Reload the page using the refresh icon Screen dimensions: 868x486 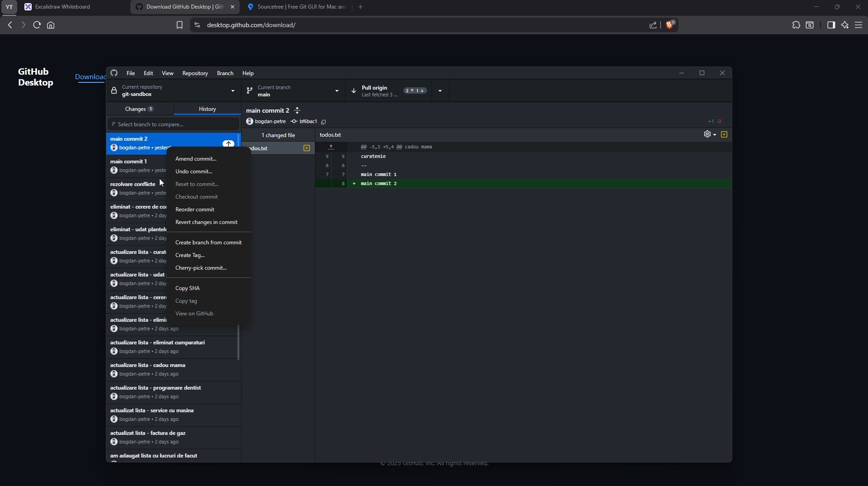[x=37, y=25]
